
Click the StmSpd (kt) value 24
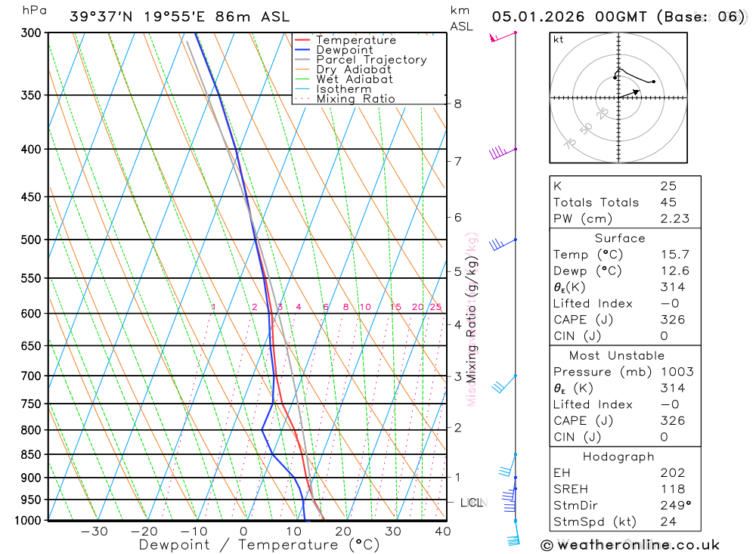click(669, 522)
